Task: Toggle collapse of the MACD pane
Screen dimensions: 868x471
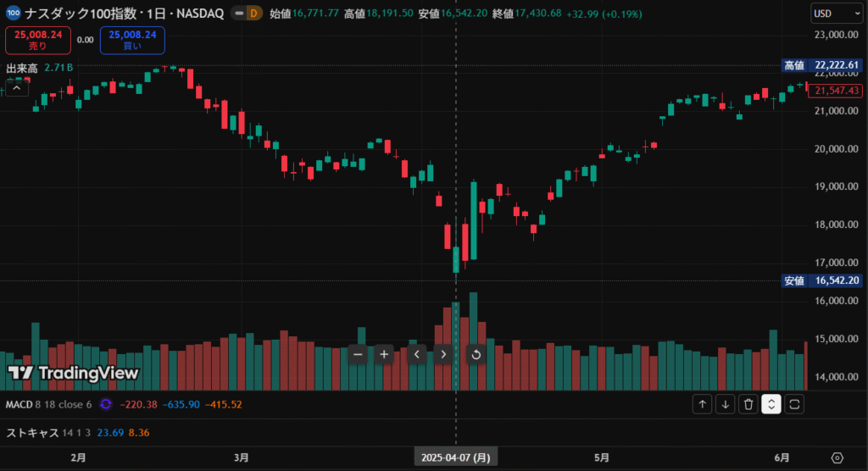Action: click(x=771, y=404)
